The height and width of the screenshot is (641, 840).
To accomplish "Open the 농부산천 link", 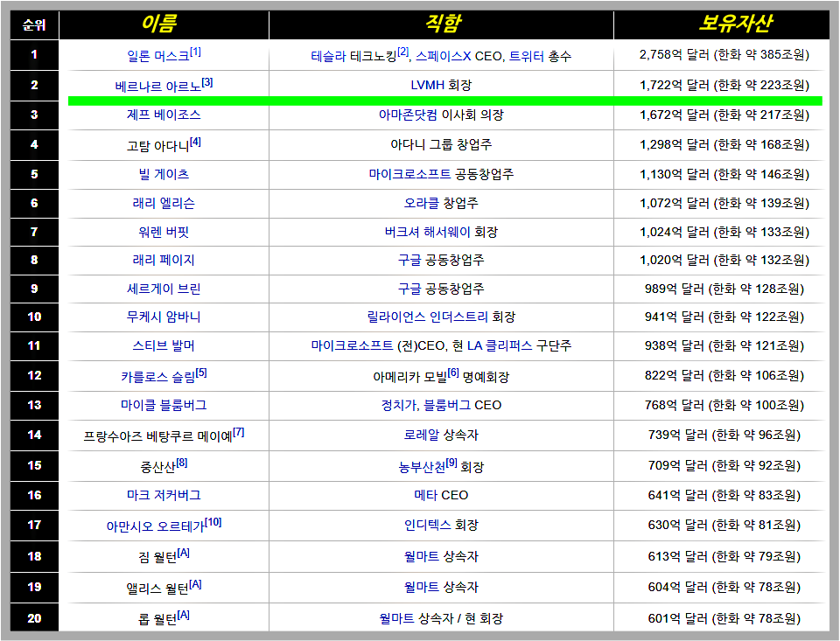I will click(422, 467).
